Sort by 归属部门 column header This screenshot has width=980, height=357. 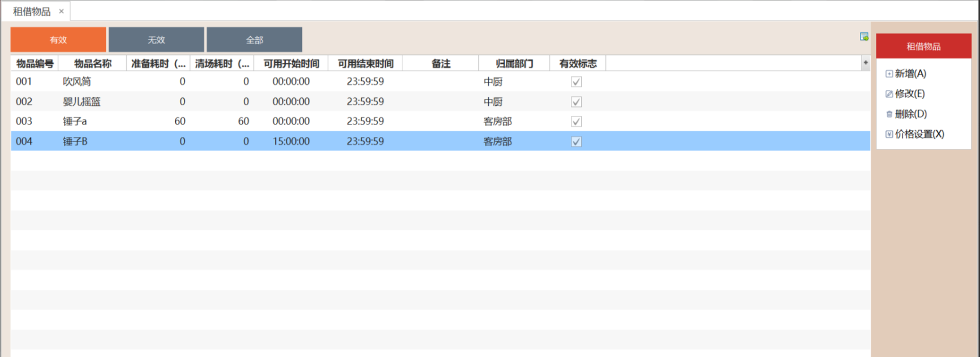point(514,63)
